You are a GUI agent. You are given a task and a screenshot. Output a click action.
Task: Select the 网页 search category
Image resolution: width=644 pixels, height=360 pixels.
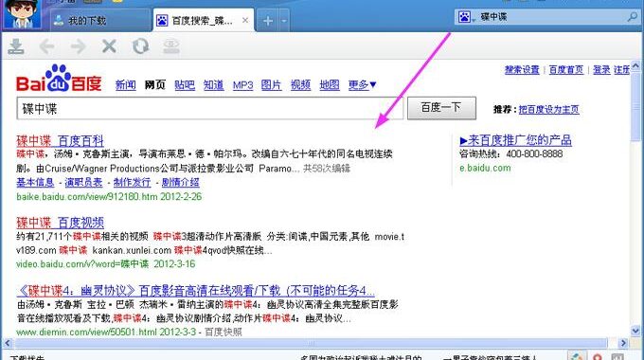click(154, 85)
